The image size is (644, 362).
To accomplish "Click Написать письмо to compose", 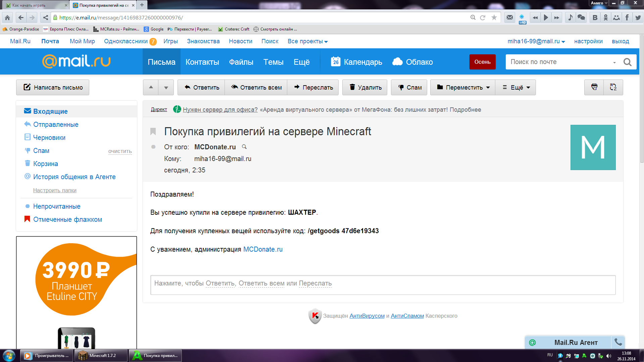I will pyautogui.click(x=53, y=87).
